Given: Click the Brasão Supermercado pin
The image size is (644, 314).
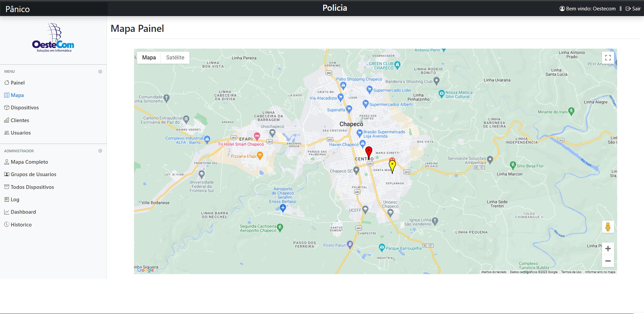Looking at the screenshot, I should tap(359, 134).
